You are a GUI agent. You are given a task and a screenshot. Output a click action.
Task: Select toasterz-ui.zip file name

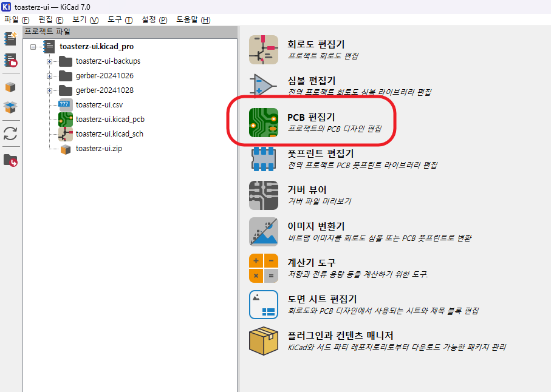tap(99, 149)
